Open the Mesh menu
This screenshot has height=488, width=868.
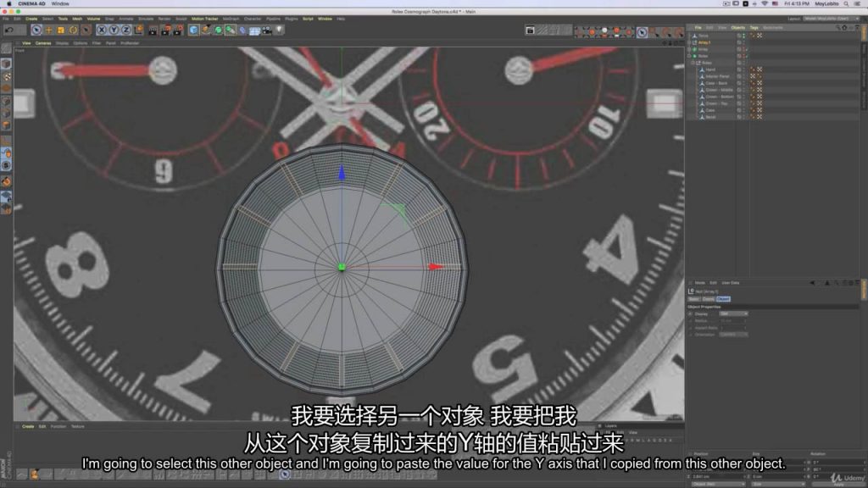[x=77, y=19]
